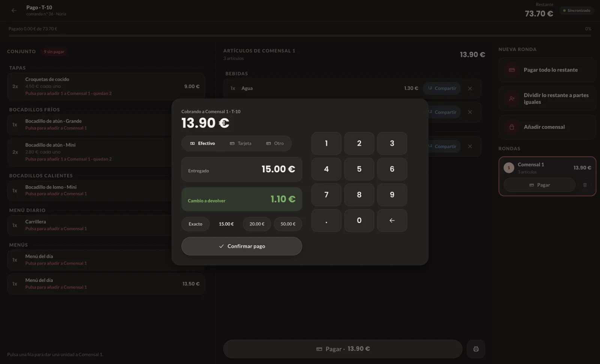This screenshot has height=364, width=600.
Task: Tap keypad digit 9
Action: (x=392, y=195)
